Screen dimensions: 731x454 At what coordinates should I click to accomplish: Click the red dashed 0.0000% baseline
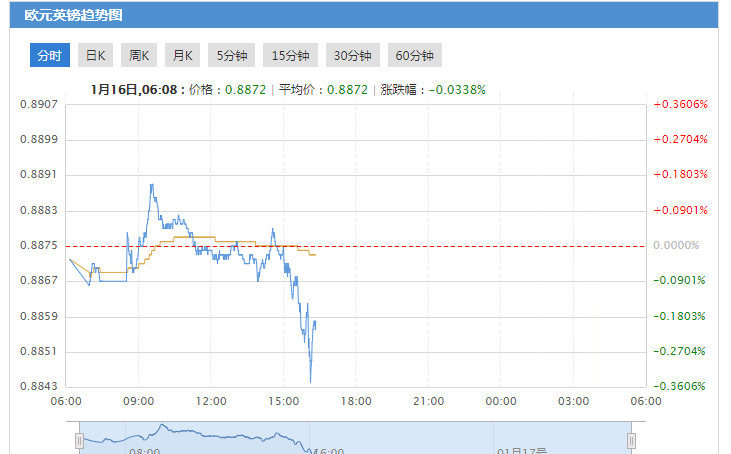(x=450, y=246)
